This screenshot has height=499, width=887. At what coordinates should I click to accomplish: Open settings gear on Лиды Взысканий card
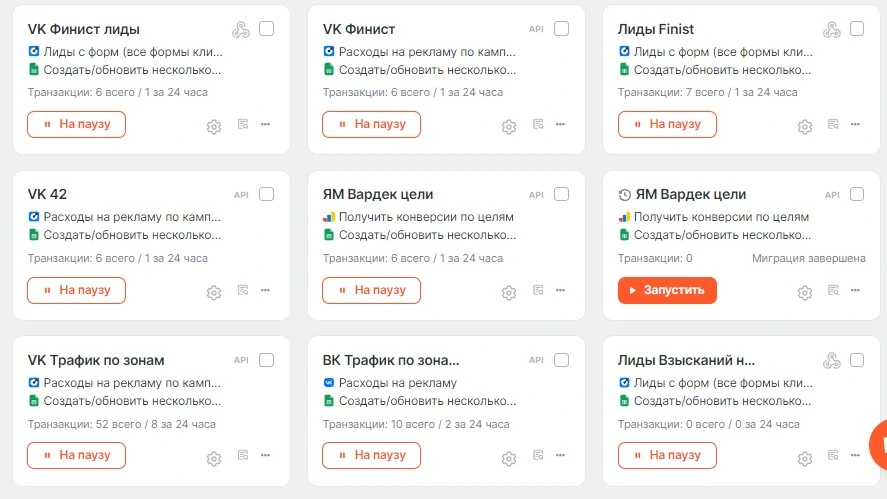(805, 458)
